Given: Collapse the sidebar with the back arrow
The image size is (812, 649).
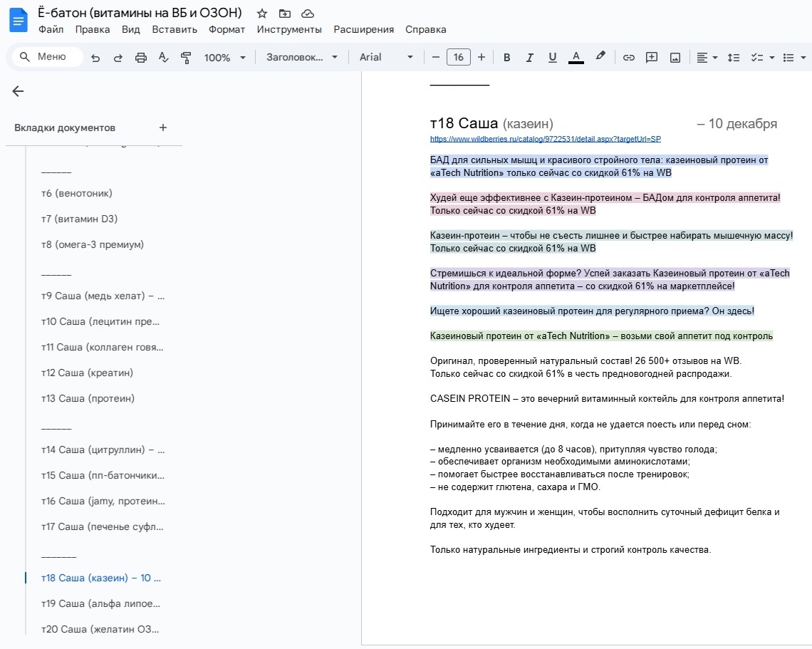Looking at the screenshot, I should point(18,91).
